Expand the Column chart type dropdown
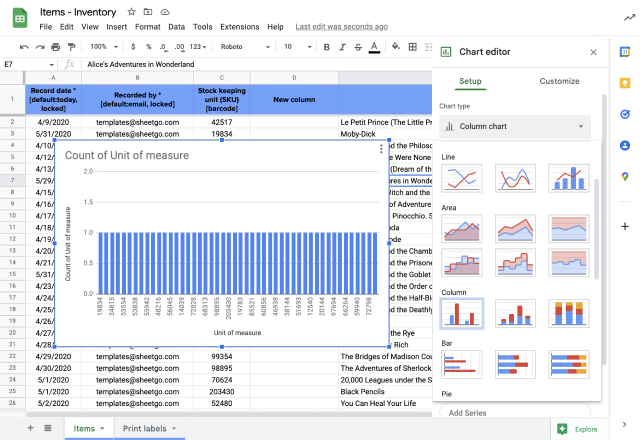Image resolution: width=640 pixels, height=440 pixels. 515,127
